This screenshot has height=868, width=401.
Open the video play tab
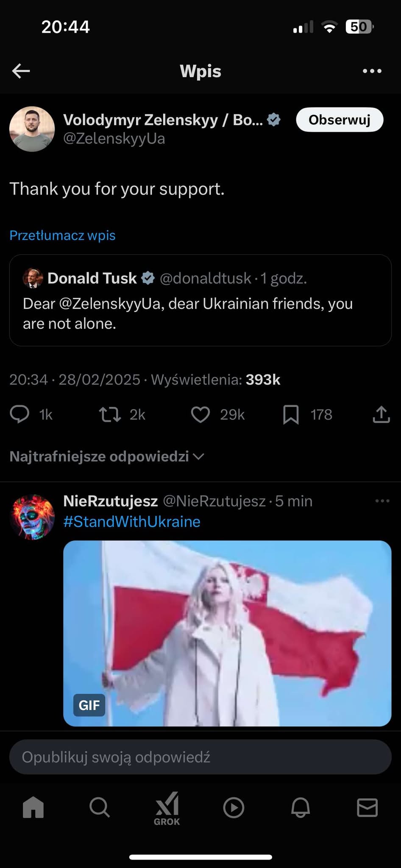tap(234, 807)
